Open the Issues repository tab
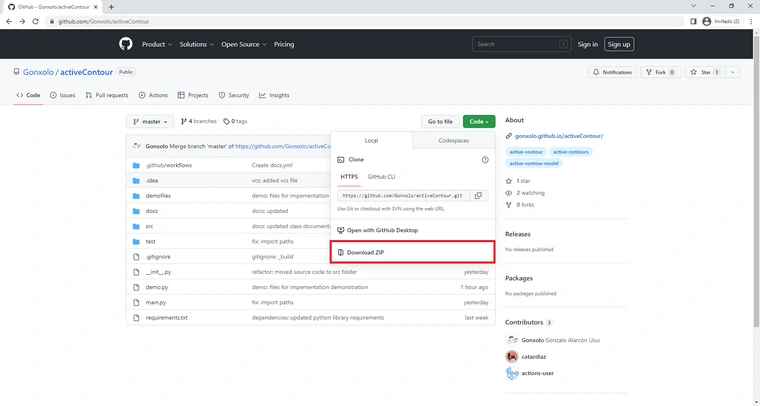 click(x=63, y=95)
